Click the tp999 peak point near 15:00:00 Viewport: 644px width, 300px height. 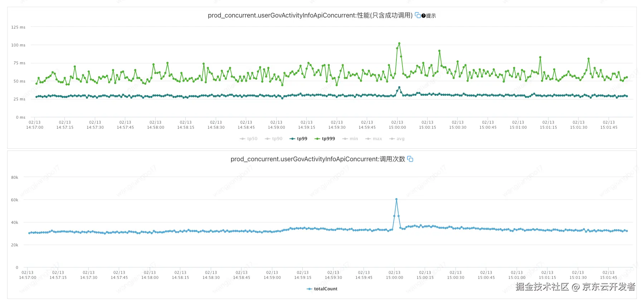399,44
